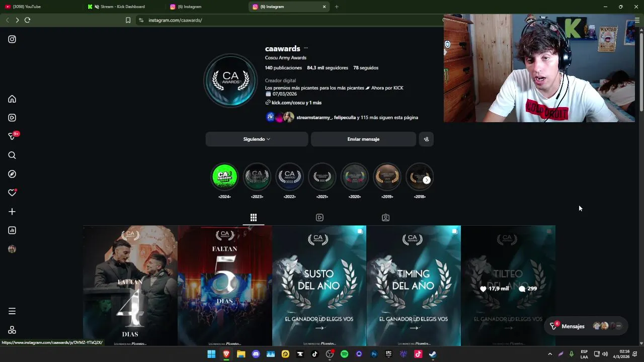644x362 pixels.
Task: Open mutual followers streamstararmy_ link
Action: pyautogui.click(x=314, y=118)
